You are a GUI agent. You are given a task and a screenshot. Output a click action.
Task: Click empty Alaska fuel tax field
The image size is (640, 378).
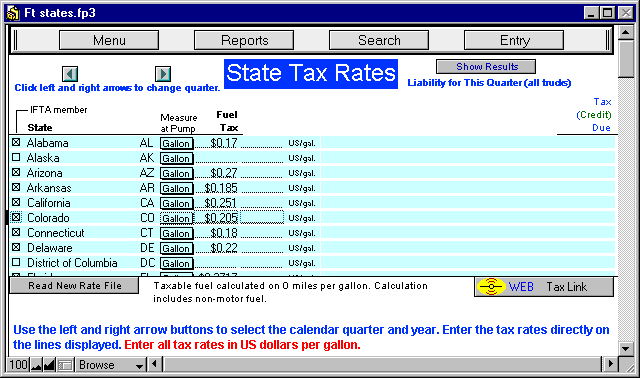click(x=216, y=158)
